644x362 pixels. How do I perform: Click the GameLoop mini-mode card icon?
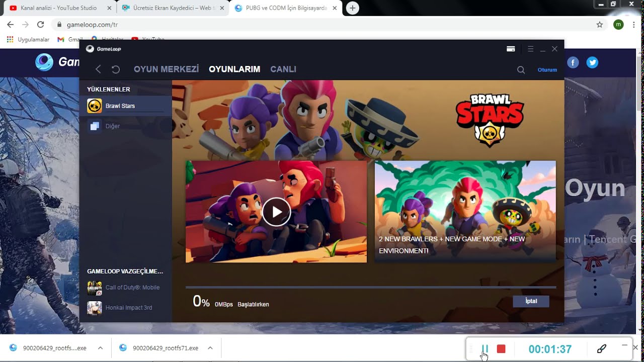click(x=511, y=49)
